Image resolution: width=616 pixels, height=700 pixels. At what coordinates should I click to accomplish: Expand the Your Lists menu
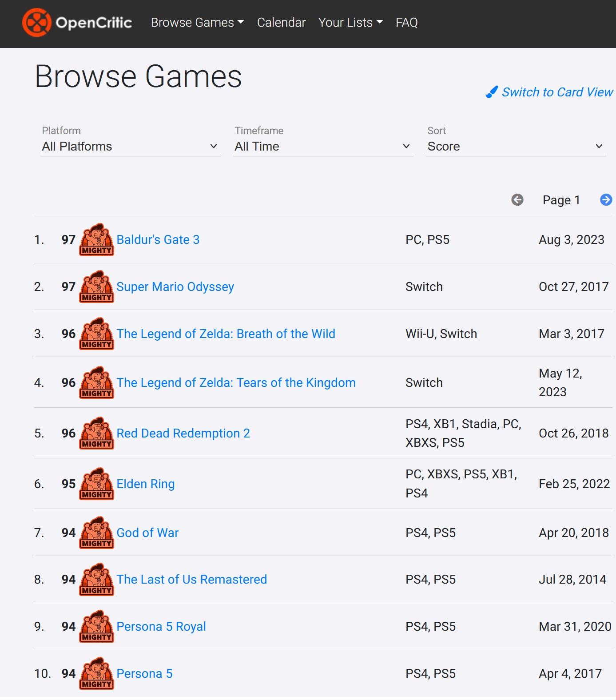pyautogui.click(x=350, y=23)
